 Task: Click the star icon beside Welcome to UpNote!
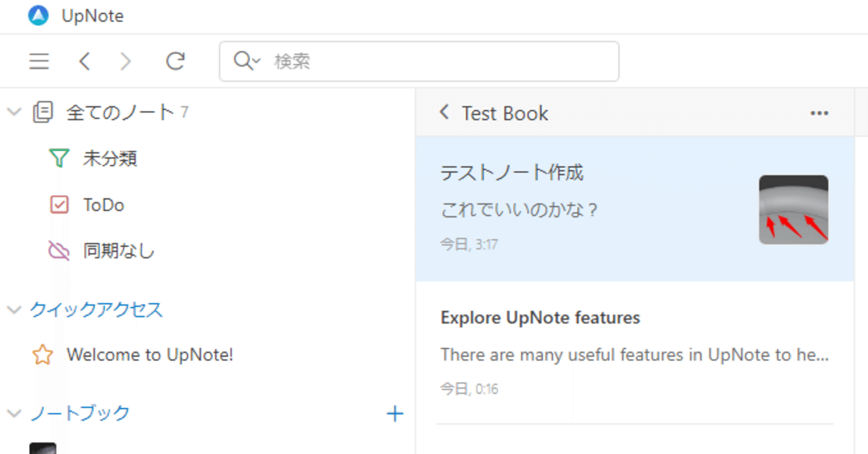(x=42, y=354)
